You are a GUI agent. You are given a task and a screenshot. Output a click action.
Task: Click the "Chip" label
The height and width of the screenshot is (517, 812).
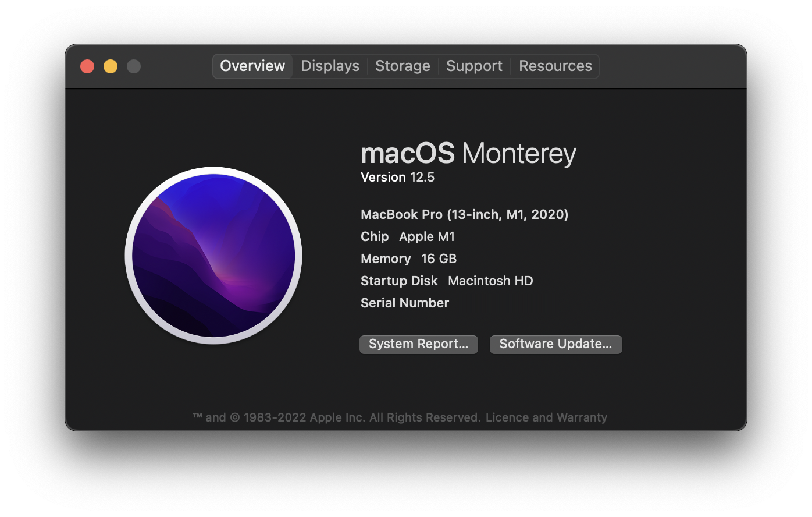pyautogui.click(x=375, y=237)
